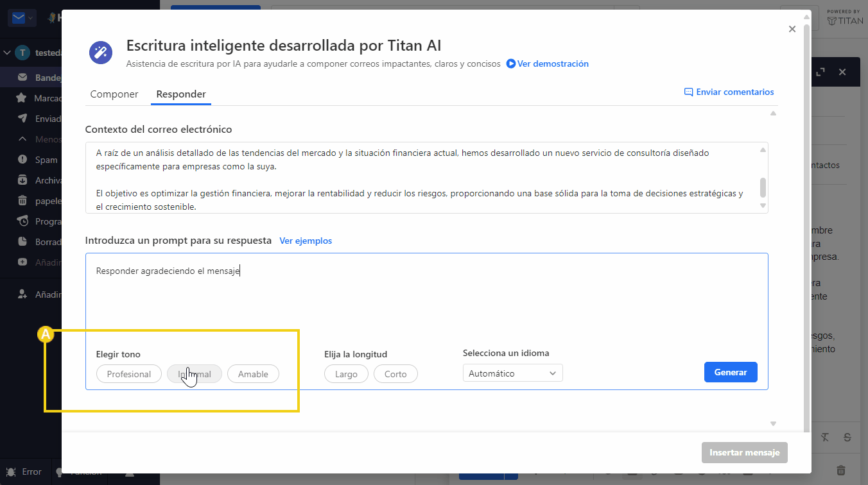
Task: Click the play icon beside Ver demostración
Action: click(511, 64)
